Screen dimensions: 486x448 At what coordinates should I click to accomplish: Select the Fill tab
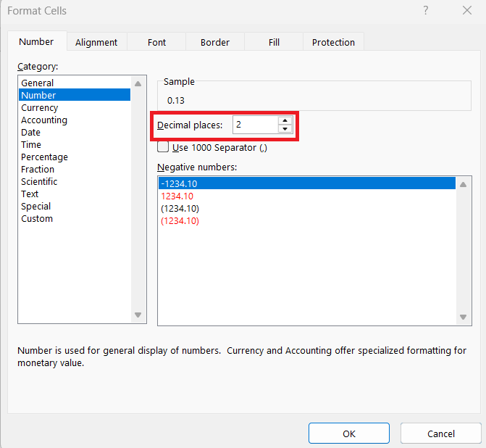click(274, 42)
